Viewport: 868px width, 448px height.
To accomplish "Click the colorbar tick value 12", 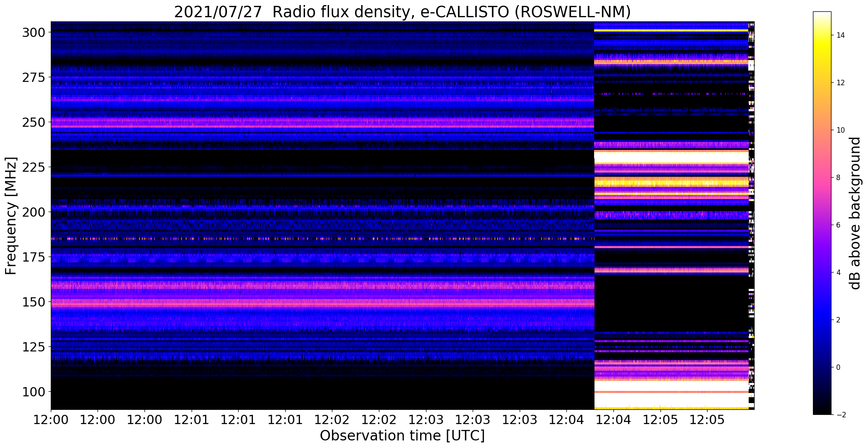I will [x=841, y=83].
